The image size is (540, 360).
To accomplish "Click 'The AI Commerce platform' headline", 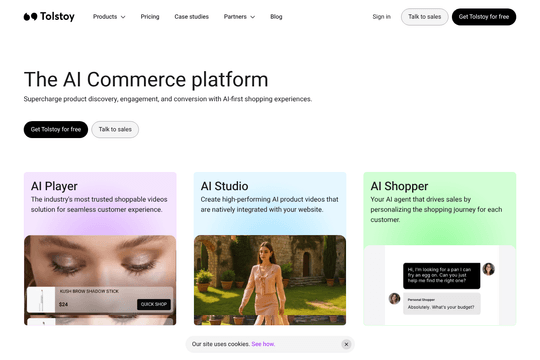I will (x=146, y=80).
